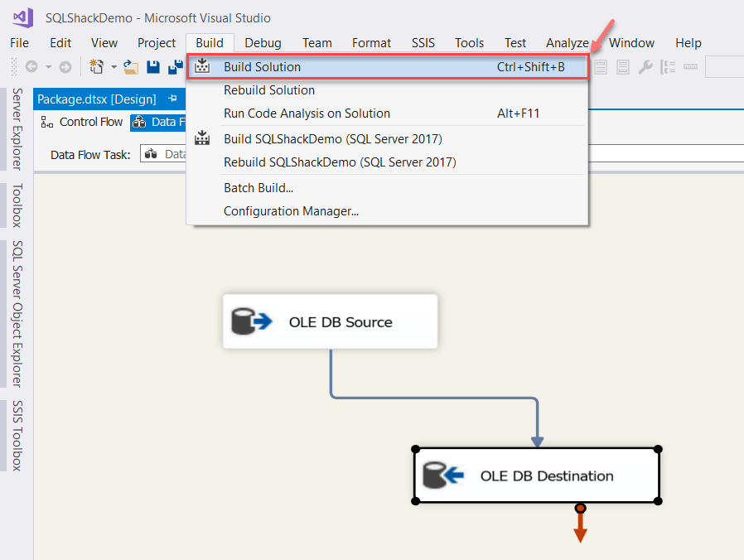
Task: Open the Analyze menu
Action: coord(567,43)
